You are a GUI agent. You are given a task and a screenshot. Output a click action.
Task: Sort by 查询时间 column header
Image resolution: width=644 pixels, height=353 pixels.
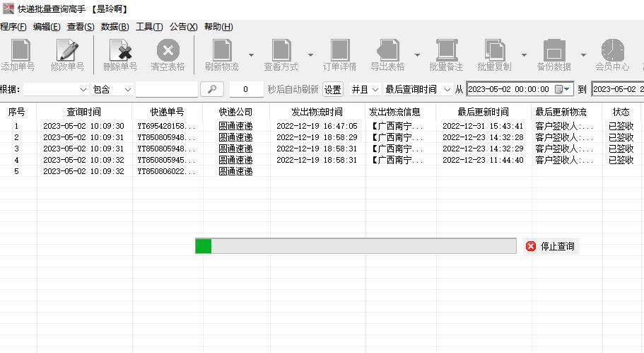[x=84, y=112]
